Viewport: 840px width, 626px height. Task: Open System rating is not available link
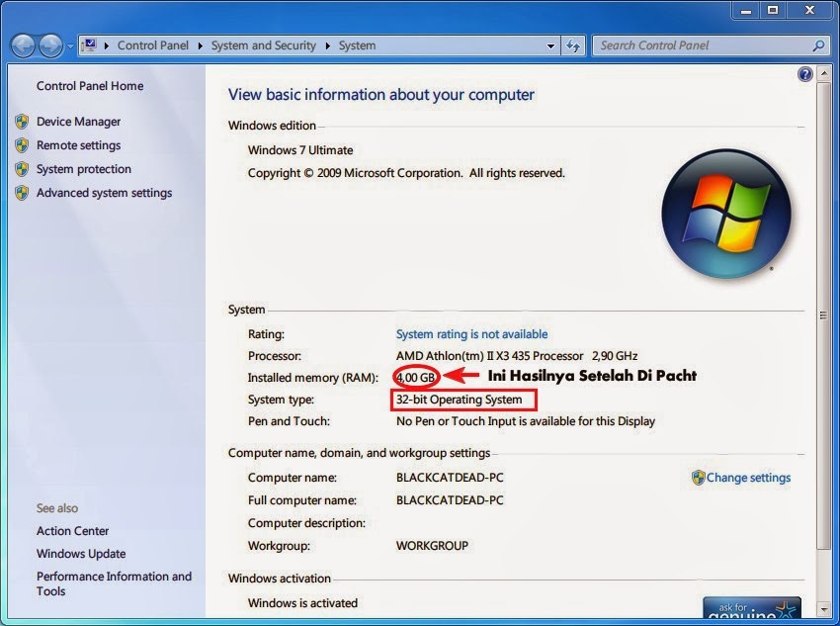pos(471,334)
